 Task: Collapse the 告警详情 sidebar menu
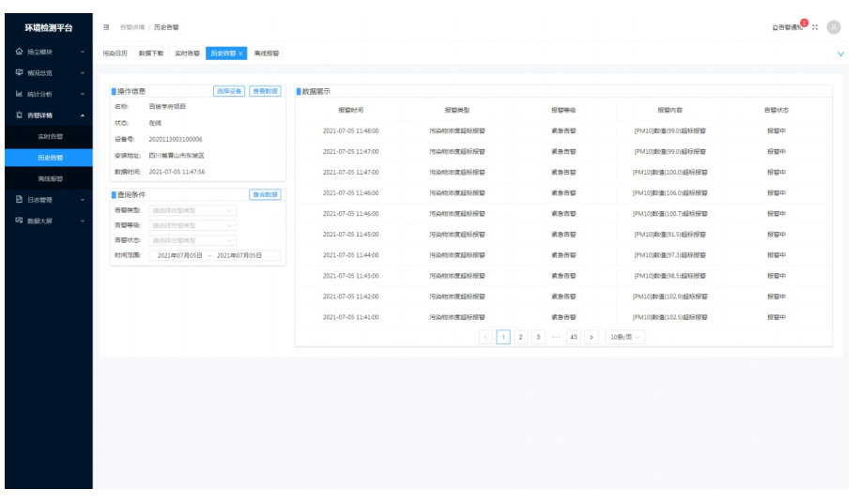click(x=47, y=115)
